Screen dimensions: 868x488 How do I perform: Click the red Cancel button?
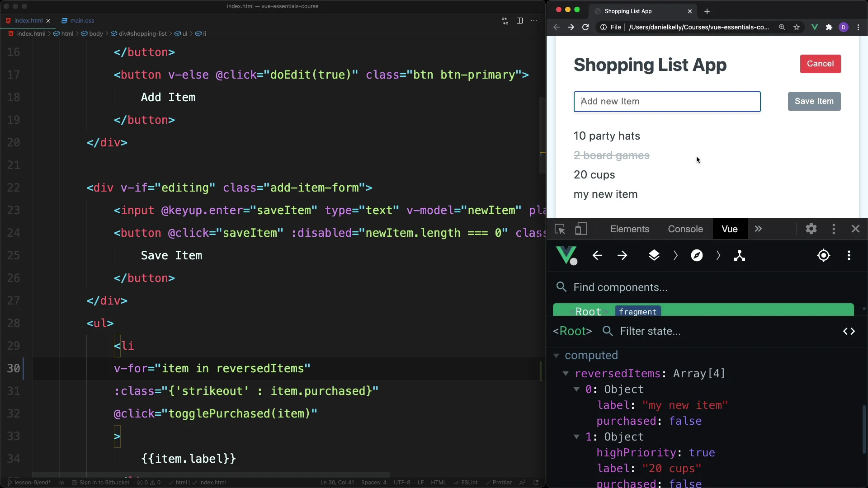[820, 64]
